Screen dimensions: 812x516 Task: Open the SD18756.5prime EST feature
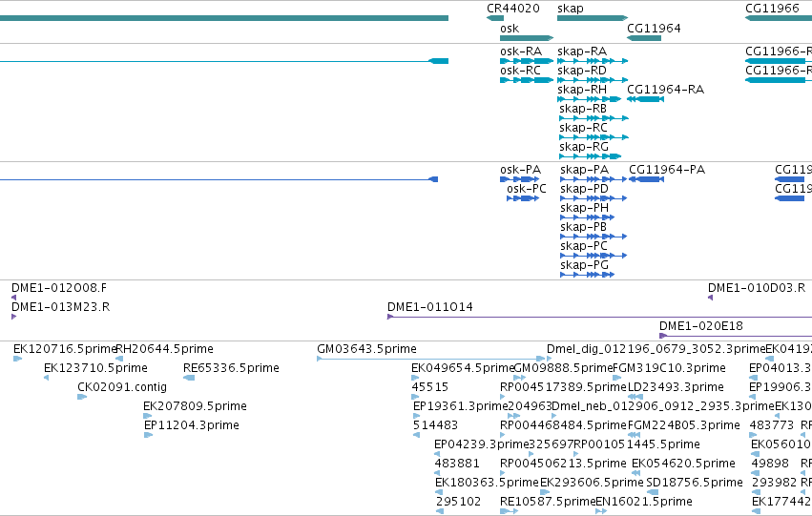coord(653,492)
